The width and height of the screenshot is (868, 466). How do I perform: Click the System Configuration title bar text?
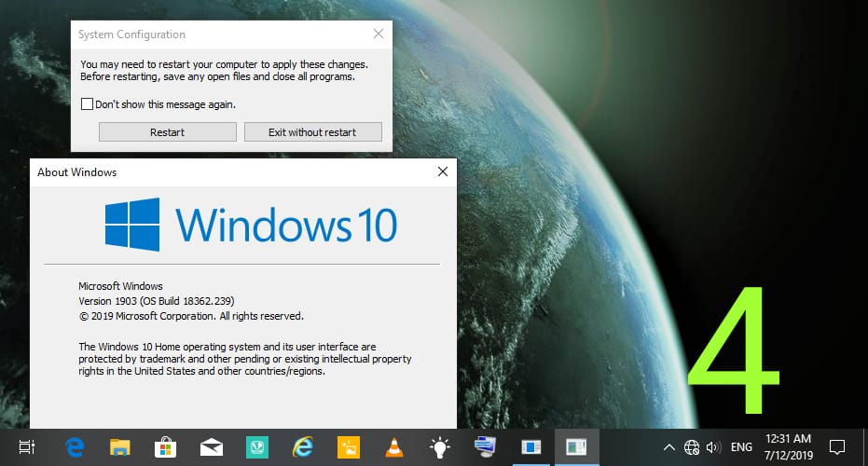131,34
